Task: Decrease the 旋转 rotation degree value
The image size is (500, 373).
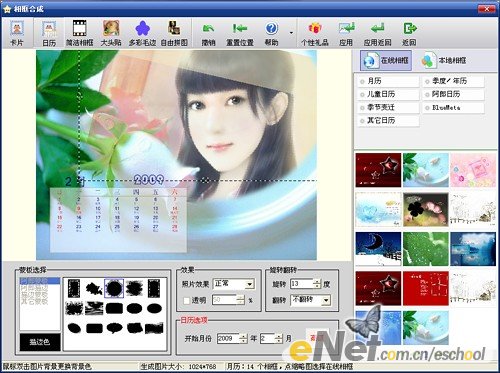Action: tap(317, 286)
